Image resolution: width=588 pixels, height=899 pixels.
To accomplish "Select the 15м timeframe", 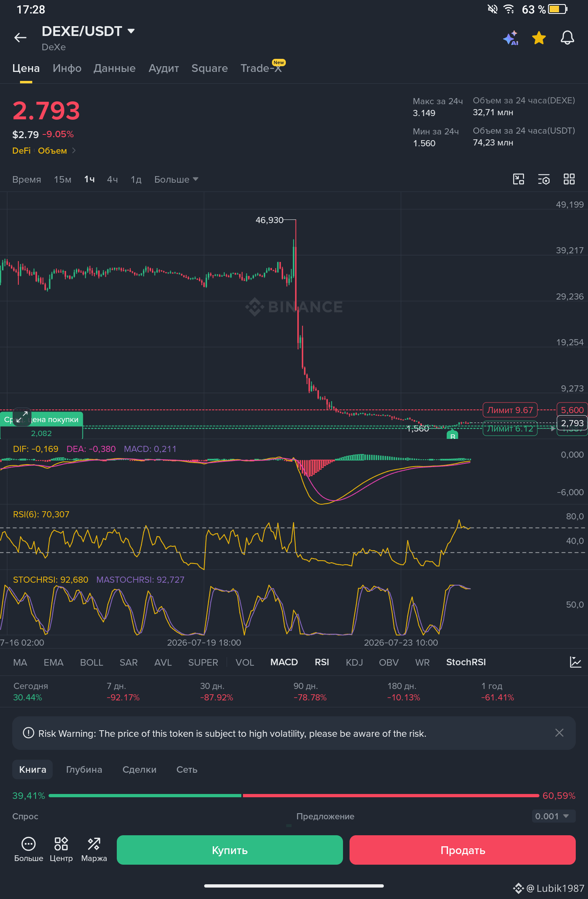I will click(x=62, y=179).
